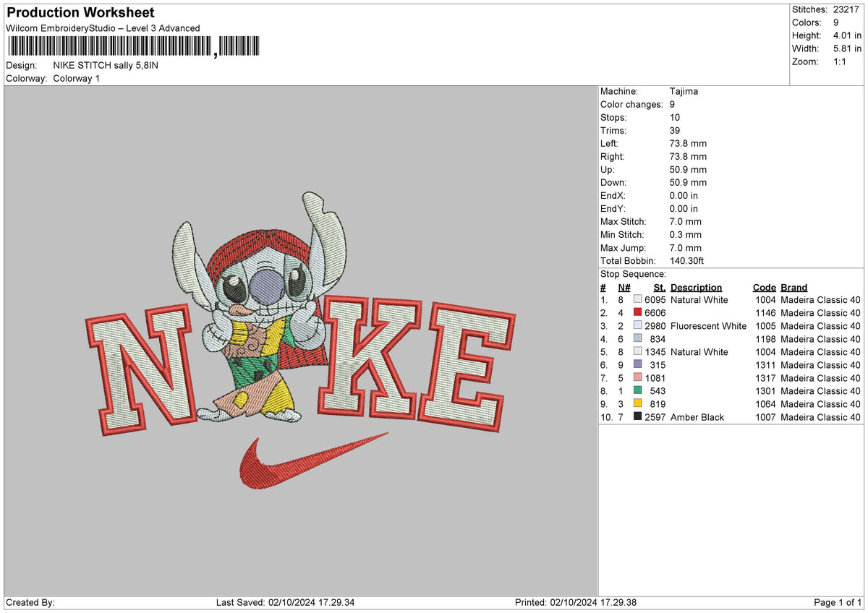
Task: Click the 'St.' column header
Action: point(660,288)
